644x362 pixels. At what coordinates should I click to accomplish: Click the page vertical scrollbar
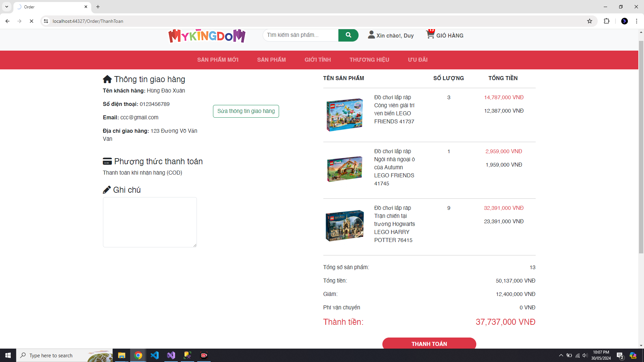pyautogui.click(x=641, y=147)
